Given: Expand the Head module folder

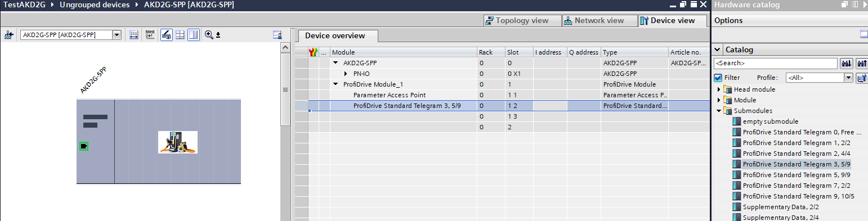Looking at the screenshot, I should [x=719, y=89].
